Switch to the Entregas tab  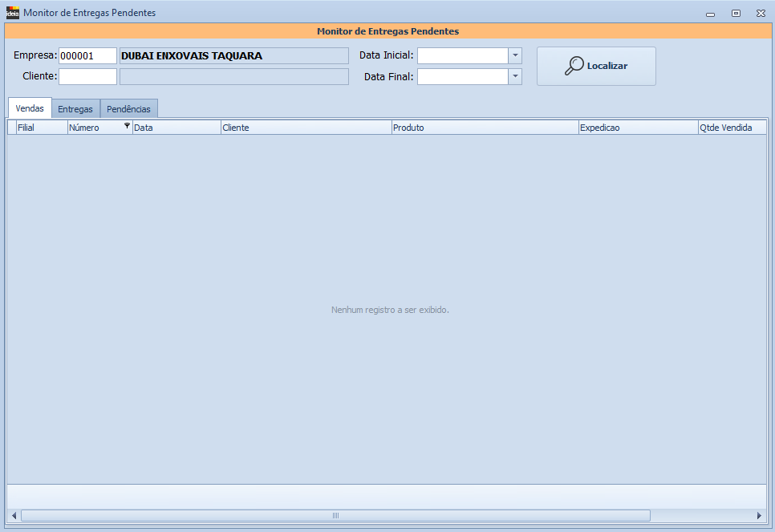(75, 108)
